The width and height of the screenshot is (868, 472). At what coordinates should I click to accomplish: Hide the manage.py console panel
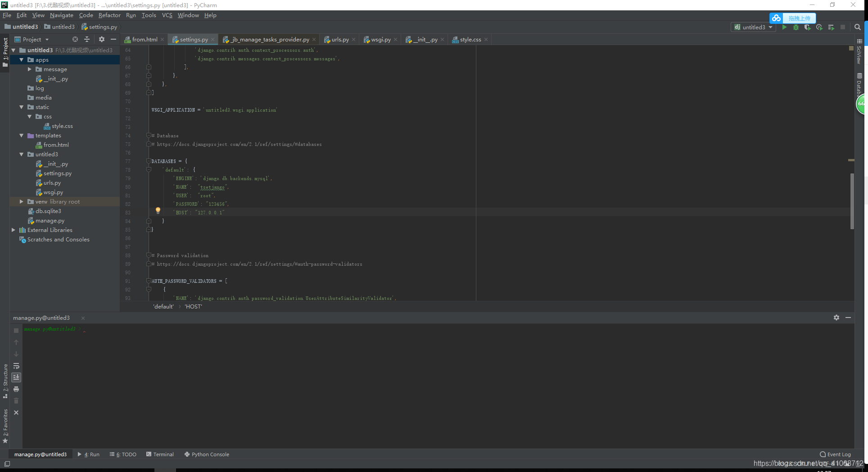click(x=848, y=318)
